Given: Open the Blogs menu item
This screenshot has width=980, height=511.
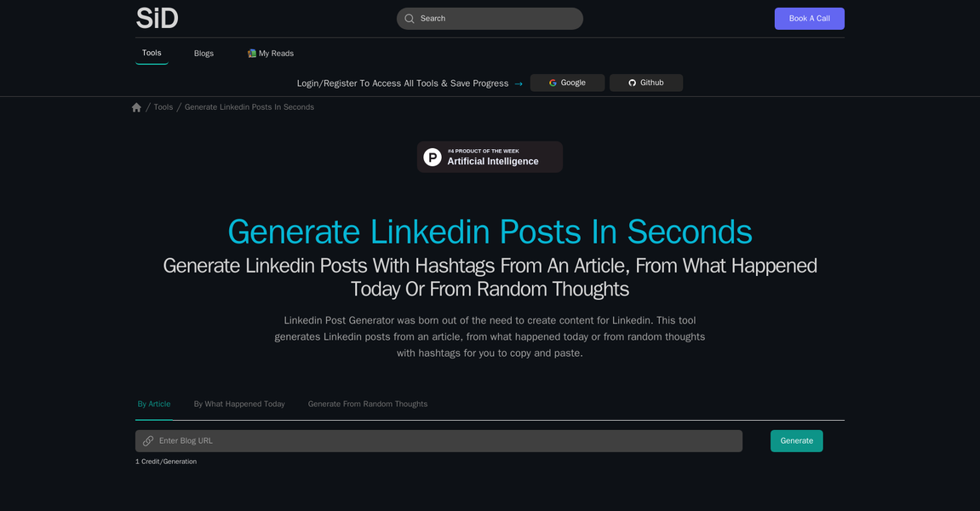Looking at the screenshot, I should pyautogui.click(x=203, y=53).
